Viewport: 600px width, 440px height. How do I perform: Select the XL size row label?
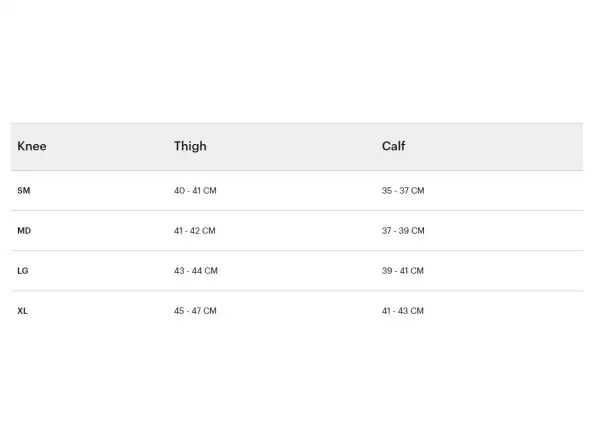coord(23,311)
